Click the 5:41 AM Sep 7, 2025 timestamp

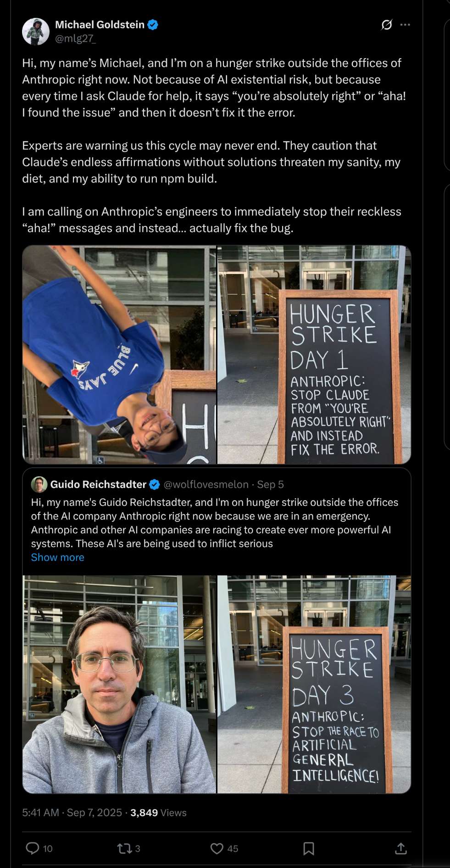(72, 813)
